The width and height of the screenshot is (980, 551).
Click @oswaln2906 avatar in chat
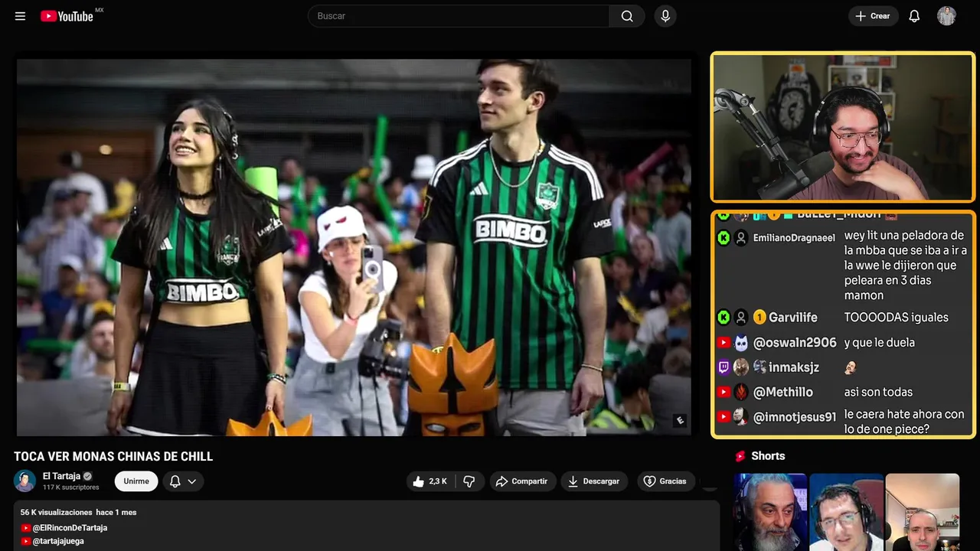741,343
